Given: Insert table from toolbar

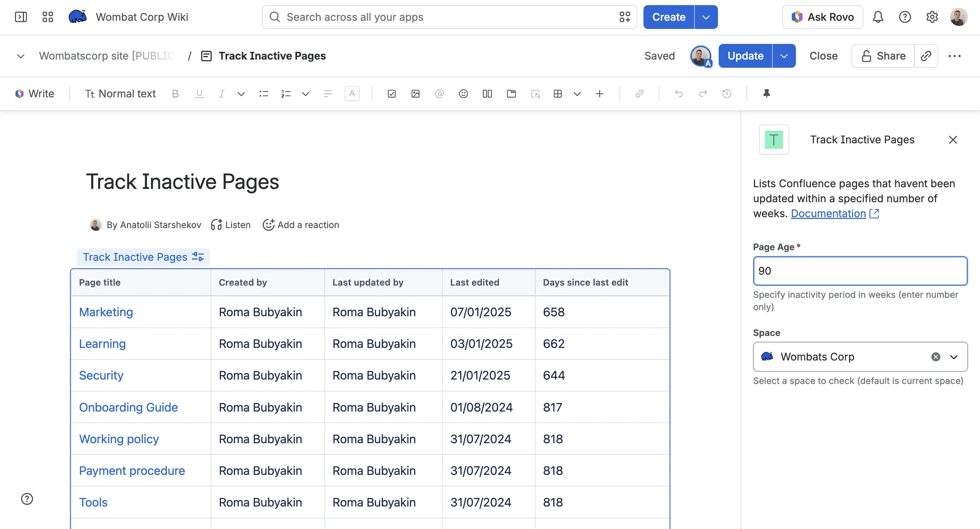Looking at the screenshot, I should click(x=558, y=94).
